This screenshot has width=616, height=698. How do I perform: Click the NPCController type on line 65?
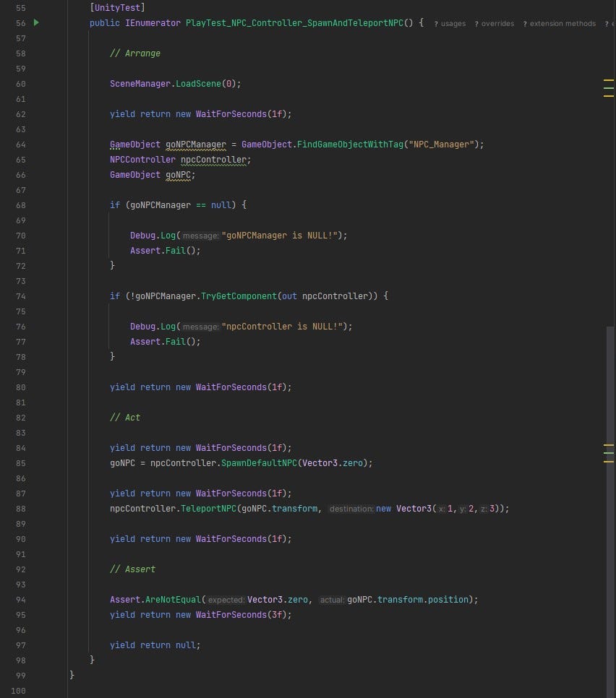point(142,160)
